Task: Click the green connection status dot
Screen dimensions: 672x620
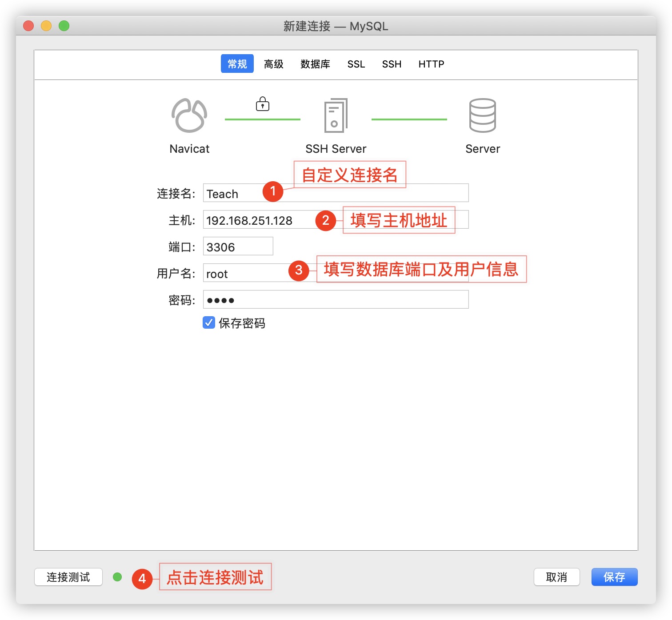Action: 117,577
